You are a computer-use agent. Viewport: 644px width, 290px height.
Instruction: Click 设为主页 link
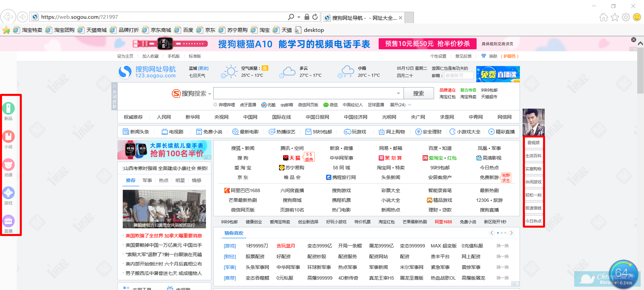(125, 56)
